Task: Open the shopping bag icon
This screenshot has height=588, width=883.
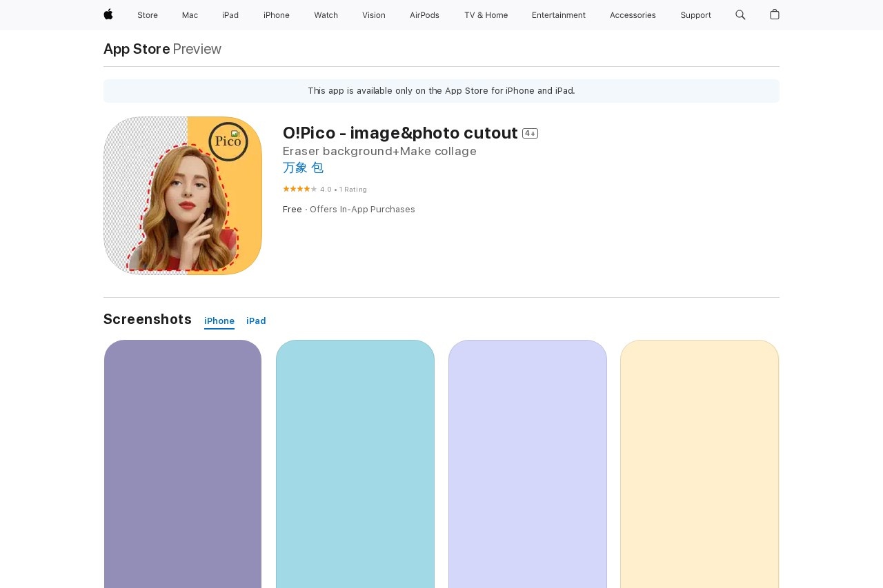Action: tap(775, 14)
